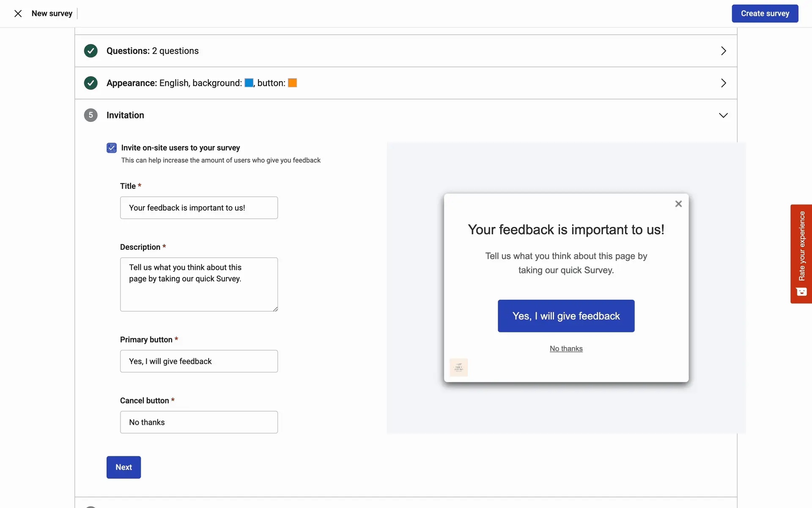Click the orange button color swatch
The height and width of the screenshot is (508, 812).
click(292, 83)
